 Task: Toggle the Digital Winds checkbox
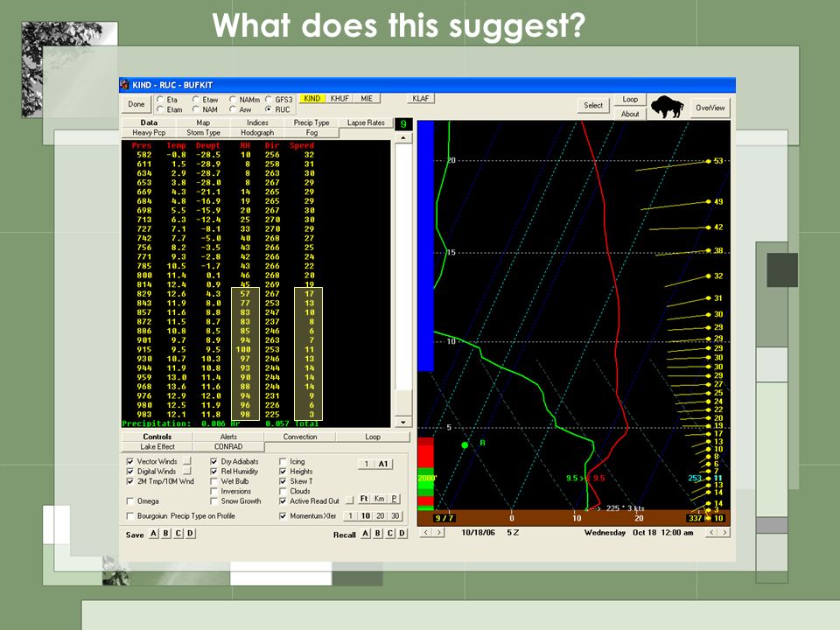pos(129,472)
